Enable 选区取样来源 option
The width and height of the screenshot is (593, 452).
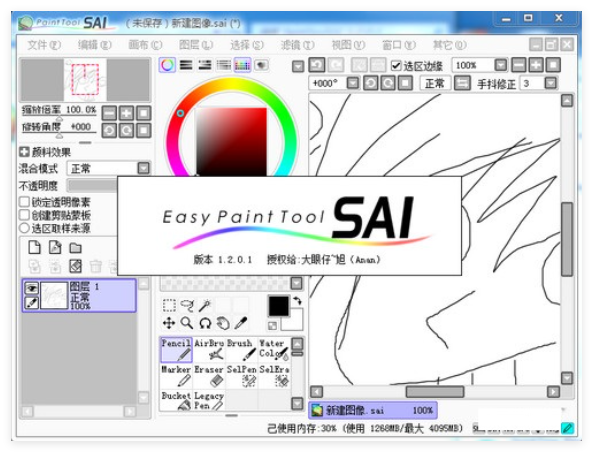(x=24, y=228)
